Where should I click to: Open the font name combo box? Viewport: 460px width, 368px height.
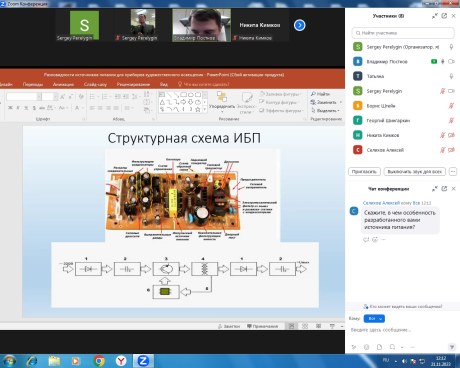(23, 97)
